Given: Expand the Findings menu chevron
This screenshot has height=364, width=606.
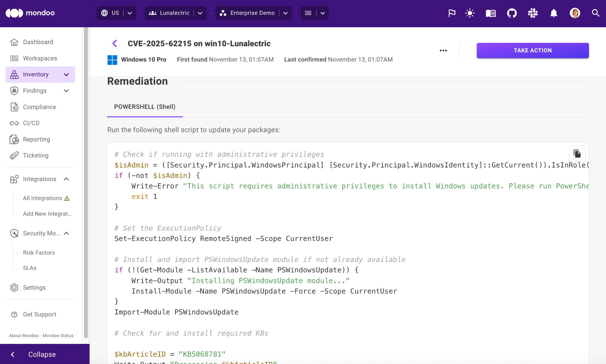Looking at the screenshot, I should click(x=67, y=91).
